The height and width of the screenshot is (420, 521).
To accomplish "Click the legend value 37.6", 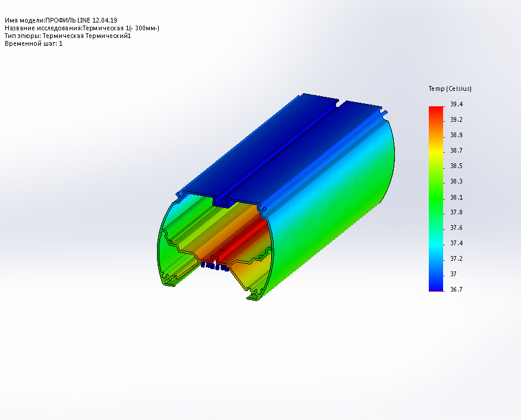I will [456, 228].
